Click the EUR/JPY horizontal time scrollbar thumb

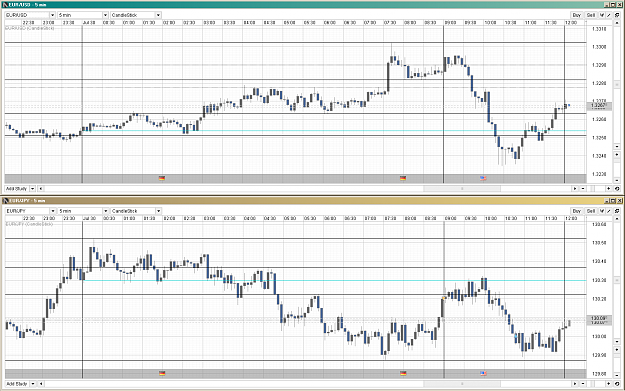coord(462,384)
